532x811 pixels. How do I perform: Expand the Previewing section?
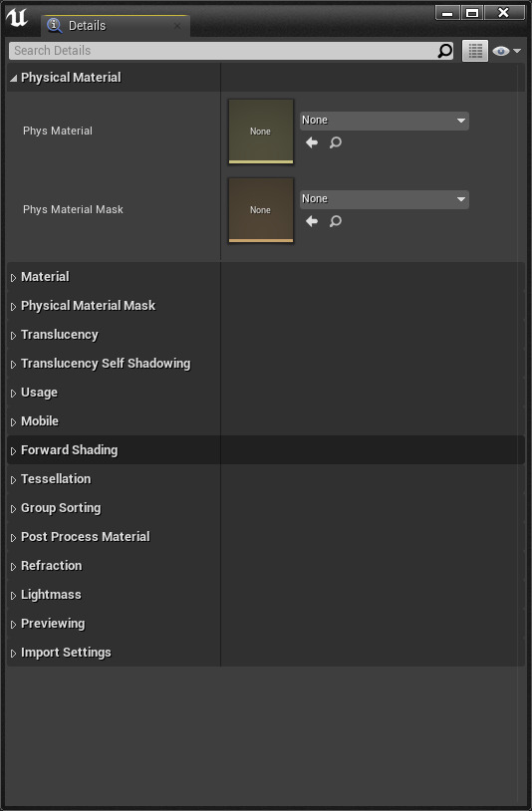(13, 625)
